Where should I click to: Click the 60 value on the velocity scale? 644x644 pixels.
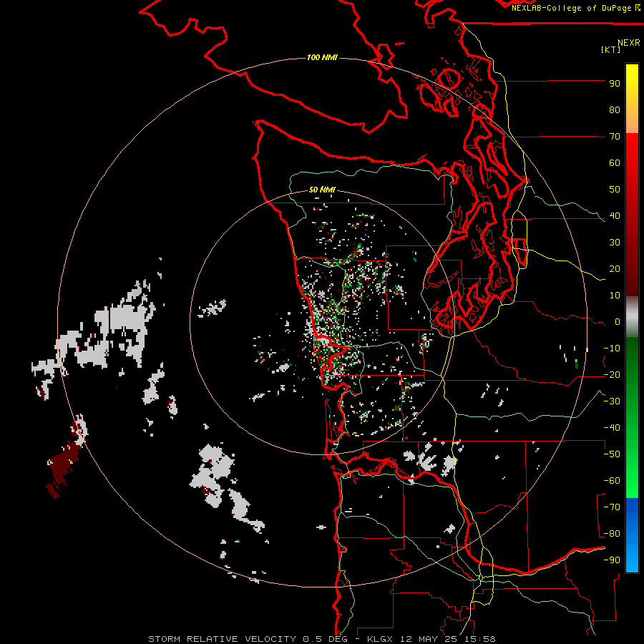click(x=615, y=163)
